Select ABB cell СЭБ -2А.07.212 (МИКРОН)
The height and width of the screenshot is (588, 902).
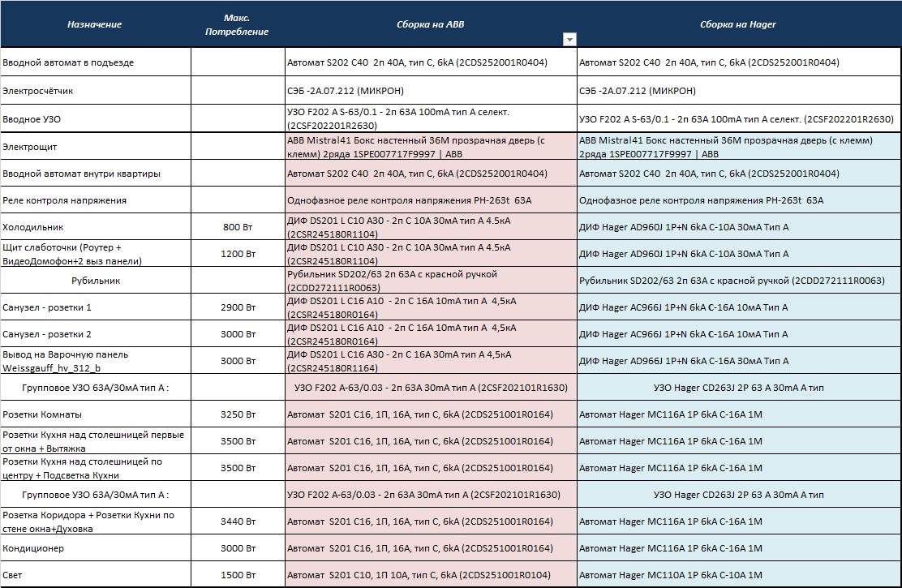[x=431, y=90]
